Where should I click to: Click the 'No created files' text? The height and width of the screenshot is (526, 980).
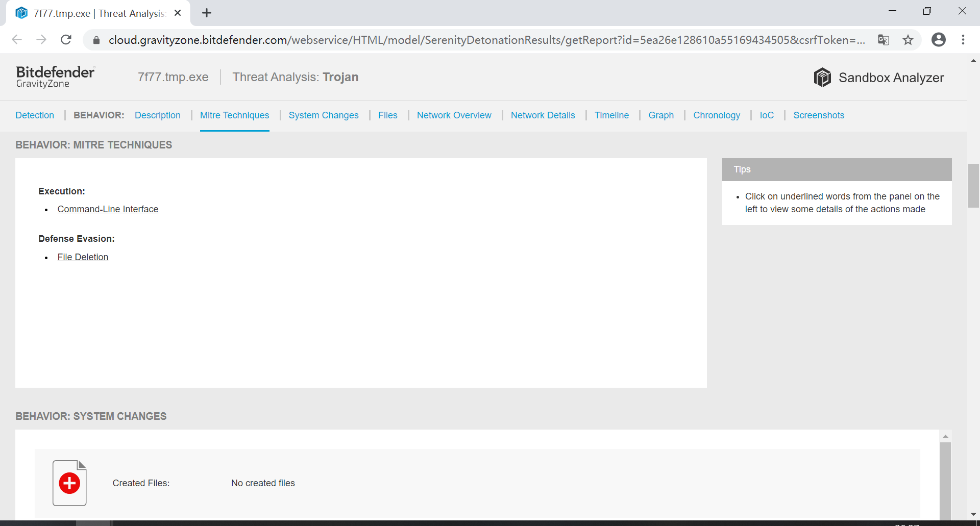(x=263, y=483)
